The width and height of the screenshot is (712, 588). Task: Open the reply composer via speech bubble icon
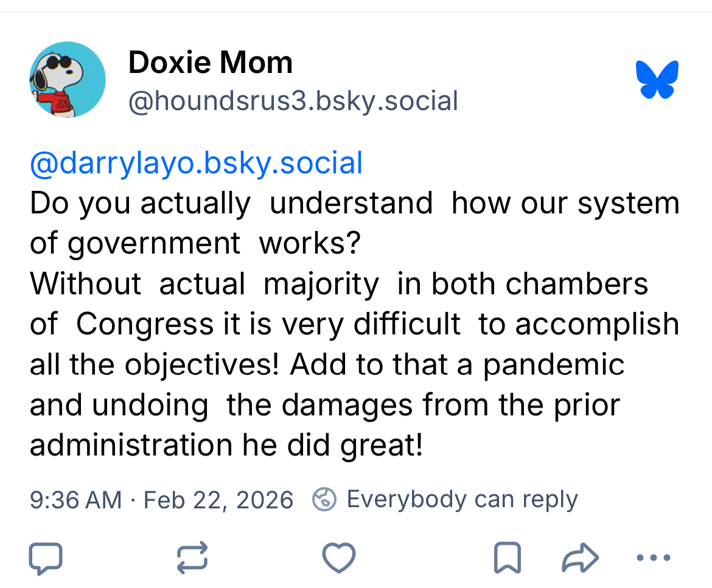pos(46,558)
